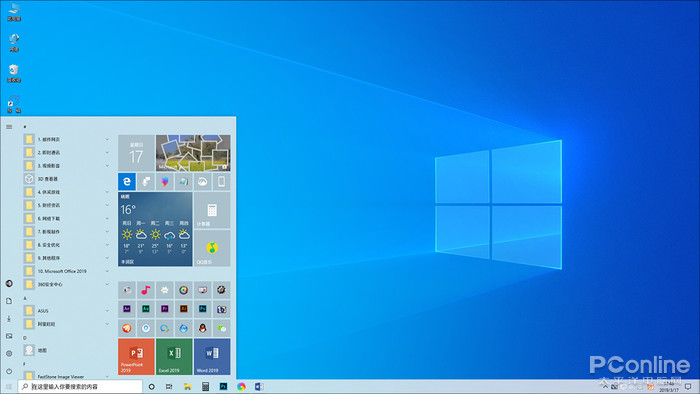Expand the folder numbered 4 in the app list
700x394 pixels.
click(x=67, y=192)
